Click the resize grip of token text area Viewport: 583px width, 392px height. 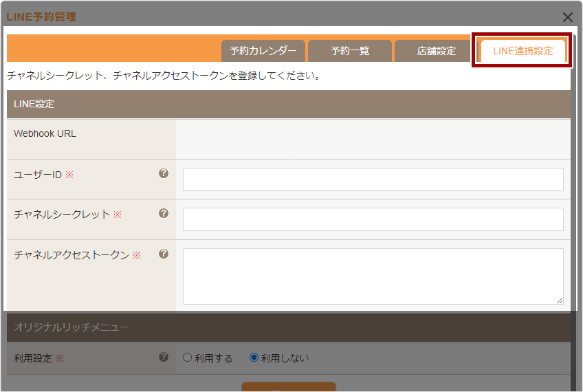560,301
